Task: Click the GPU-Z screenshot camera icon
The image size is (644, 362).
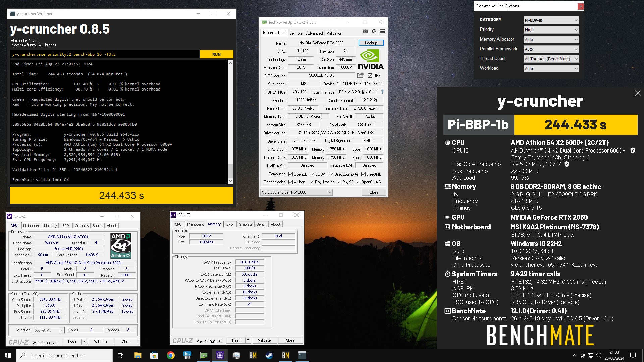Action: click(365, 32)
